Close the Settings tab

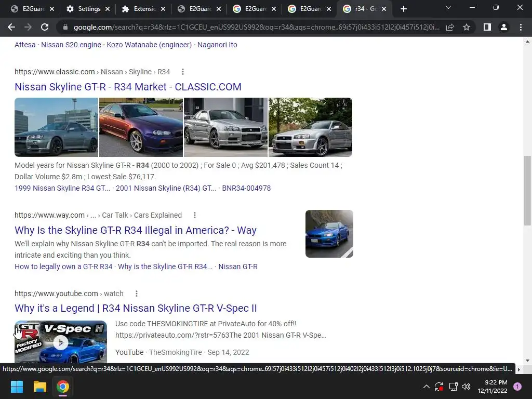click(108, 9)
